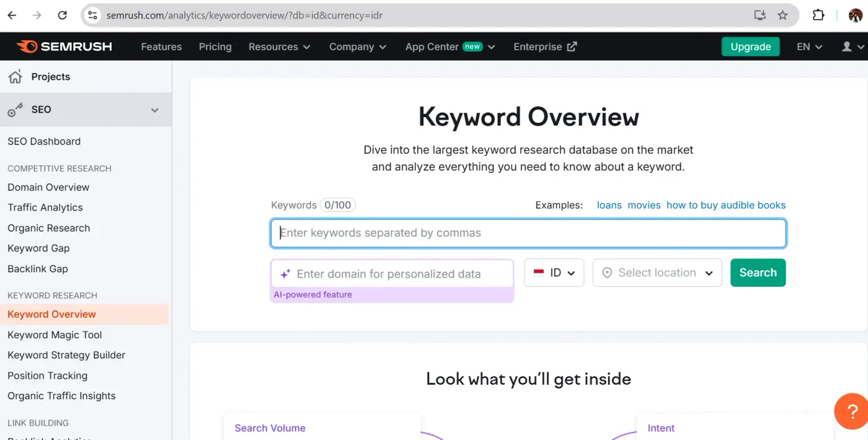Reload the page with refresh icon
The height and width of the screenshot is (440, 868).
click(x=62, y=15)
